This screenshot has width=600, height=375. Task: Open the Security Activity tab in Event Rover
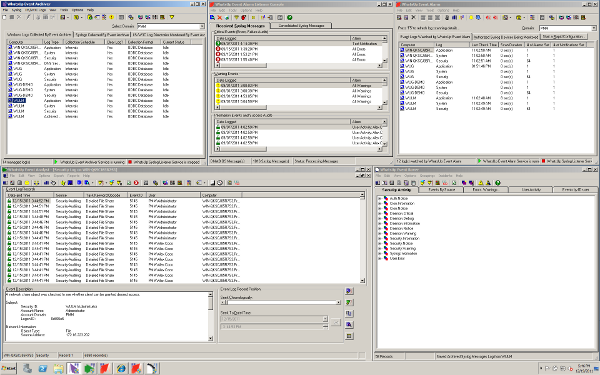click(396, 190)
